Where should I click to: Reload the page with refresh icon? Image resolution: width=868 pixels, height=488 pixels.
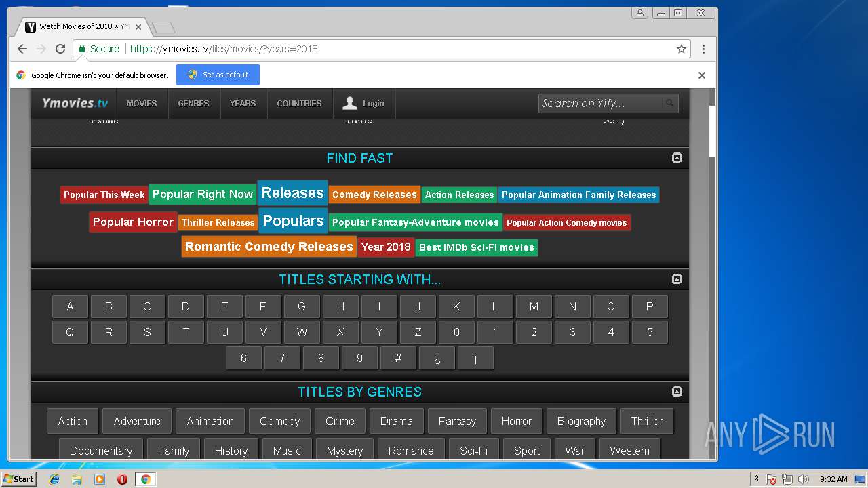pos(60,49)
